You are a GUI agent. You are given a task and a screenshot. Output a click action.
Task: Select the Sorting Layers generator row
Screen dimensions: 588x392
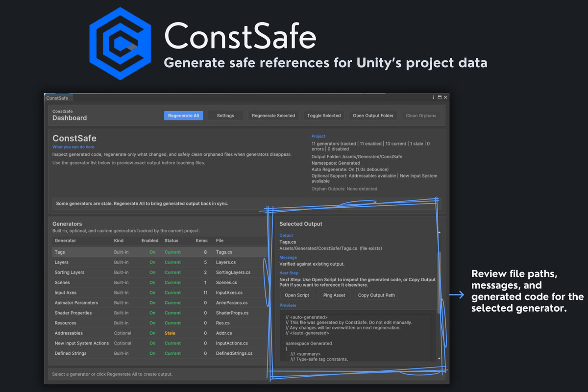pos(160,272)
